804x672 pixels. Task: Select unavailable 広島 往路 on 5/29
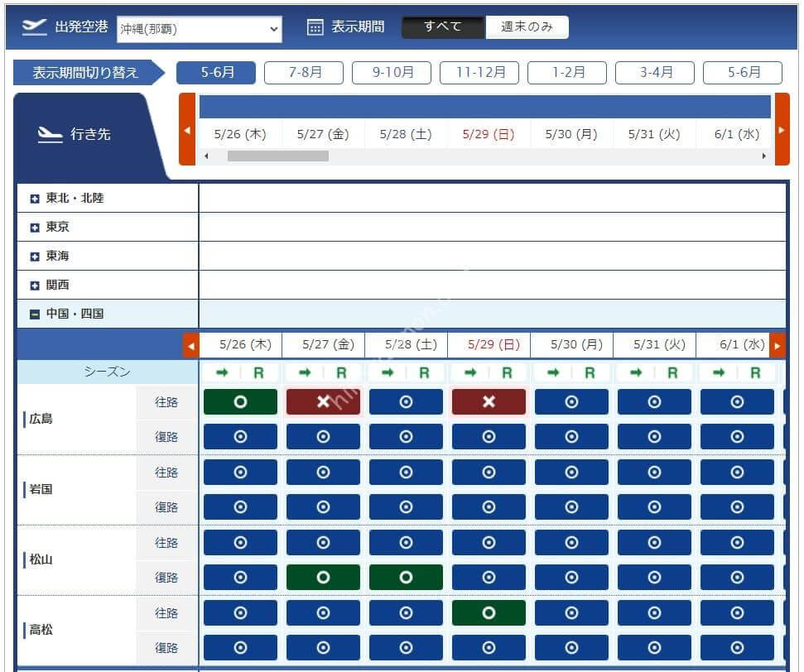click(x=489, y=402)
